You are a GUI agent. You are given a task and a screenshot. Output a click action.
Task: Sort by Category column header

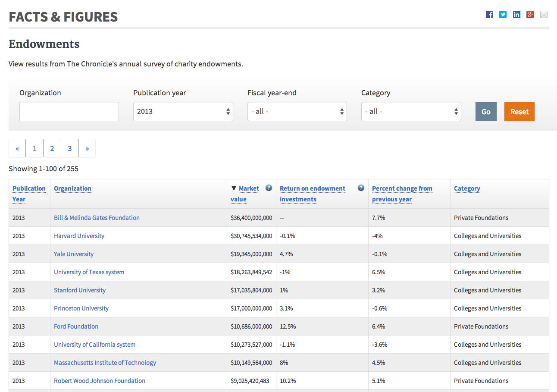coord(467,188)
